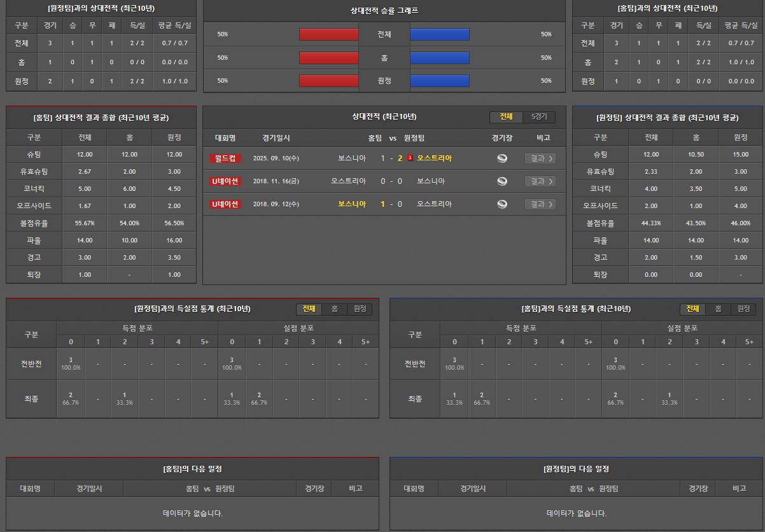Select 원정 tab in left 득실점 통계
The image size is (765, 532).
click(360, 309)
